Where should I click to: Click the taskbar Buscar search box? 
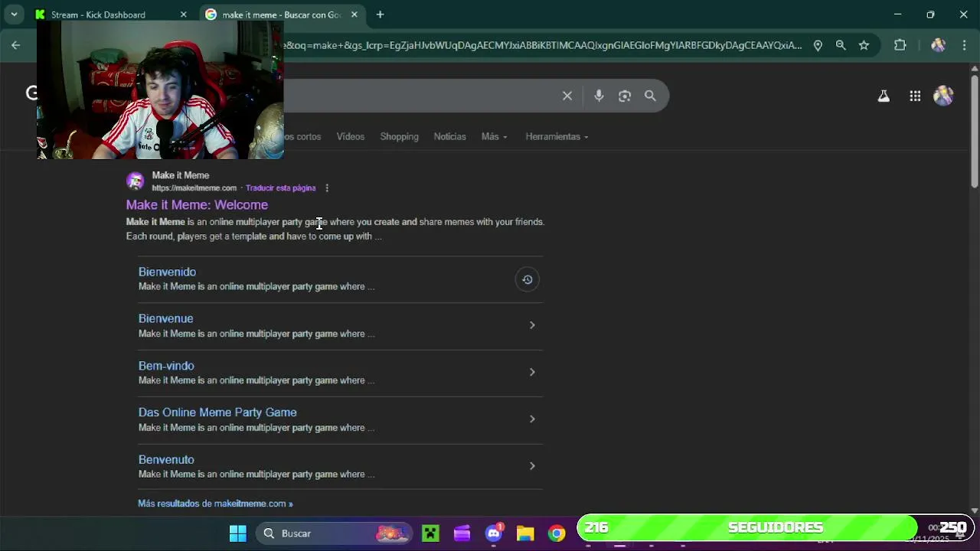(x=333, y=533)
